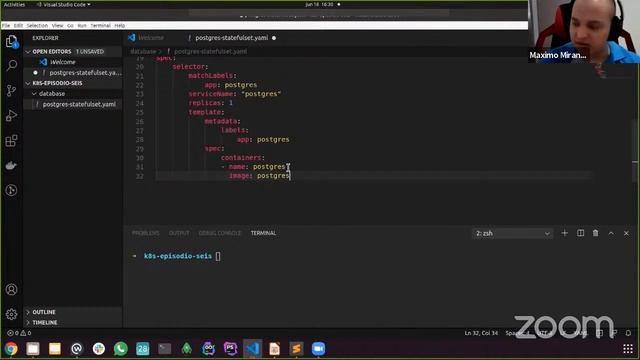Viewport: 640px width, 360px height.
Task: Switch to the Problems panel tab
Action: point(145,233)
